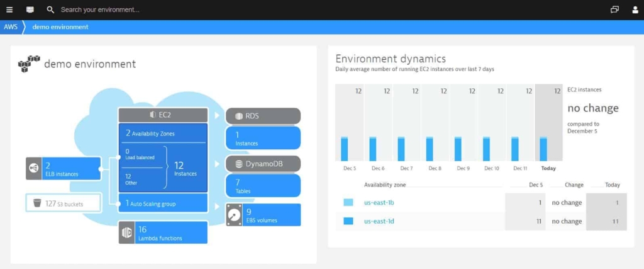The width and height of the screenshot is (644, 269).
Task: Select the Dec 6 bar in chart
Action: click(x=372, y=149)
